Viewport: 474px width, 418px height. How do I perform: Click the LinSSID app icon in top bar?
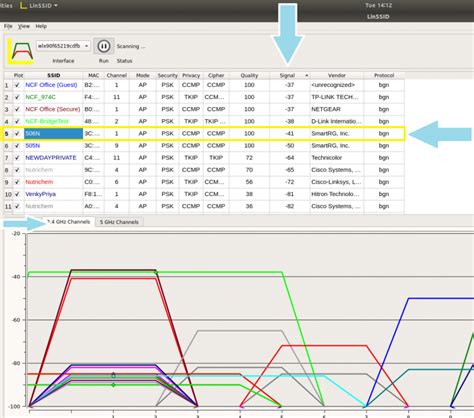point(23,6)
